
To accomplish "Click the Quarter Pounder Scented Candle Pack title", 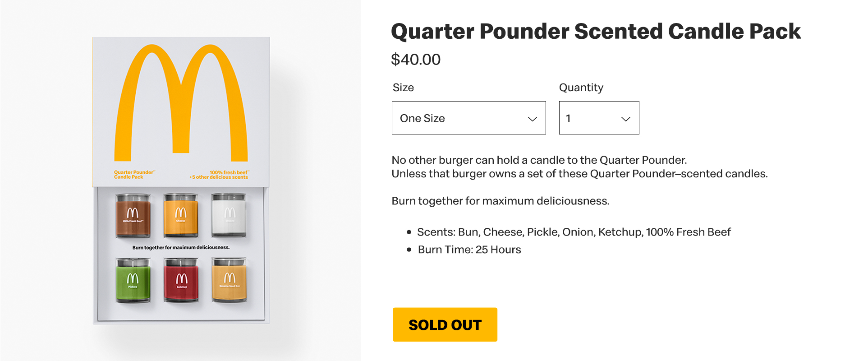I will coord(596,32).
